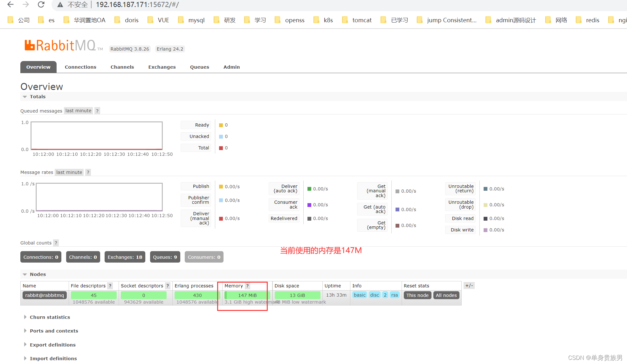Change Message rates range 'last minute'
Image resolution: width=627 pixels, height=364 pixels.
coord(69,172)
